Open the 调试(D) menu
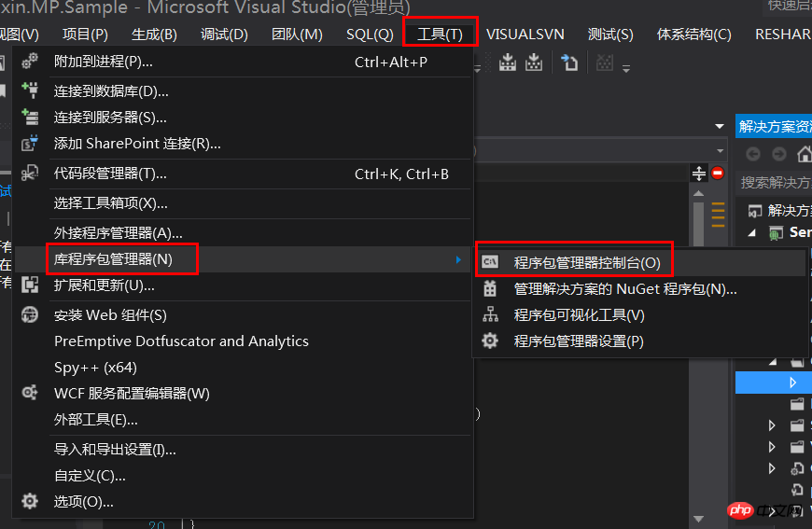Viewport: 812px width, 529px height. point(224,35)
